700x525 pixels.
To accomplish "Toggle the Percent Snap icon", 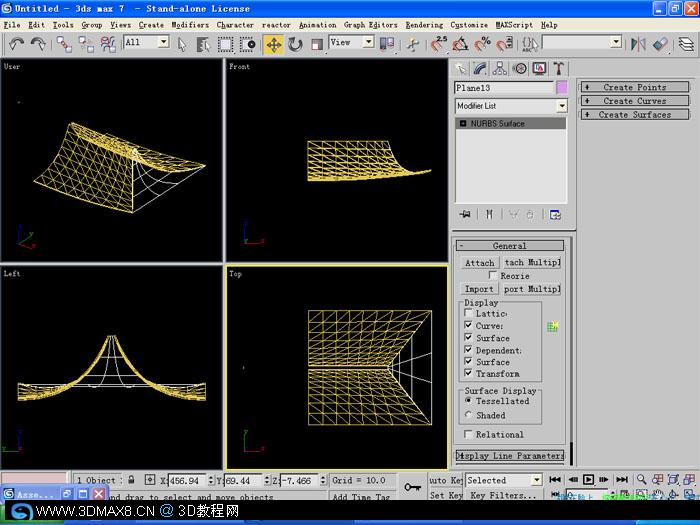I will click(x=482, y=44).
